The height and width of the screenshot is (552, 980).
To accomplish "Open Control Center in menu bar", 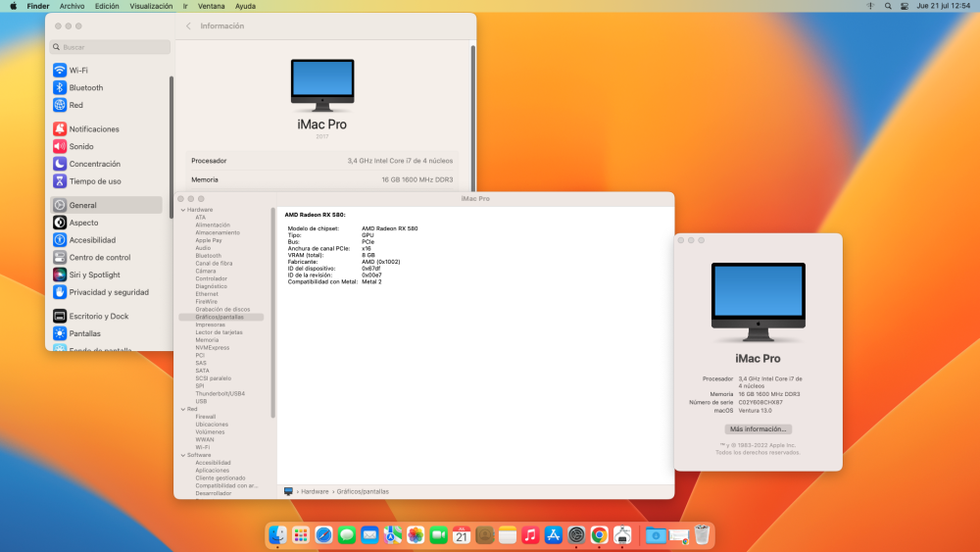I will (x=905, y=6).
